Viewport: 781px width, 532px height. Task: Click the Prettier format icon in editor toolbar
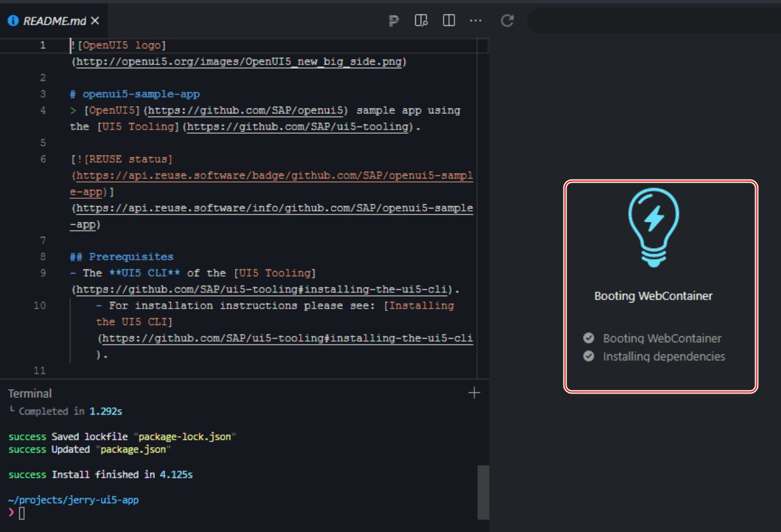[x=394, y=21]
